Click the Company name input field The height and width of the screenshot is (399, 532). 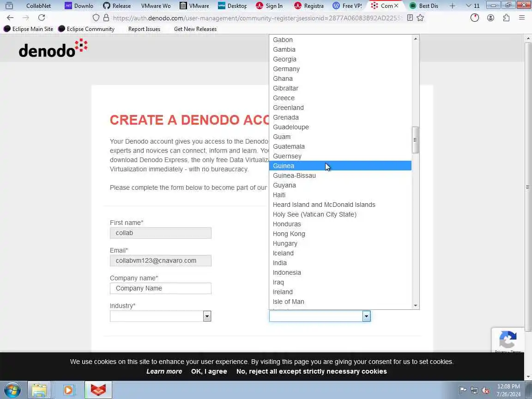[161, 288]
